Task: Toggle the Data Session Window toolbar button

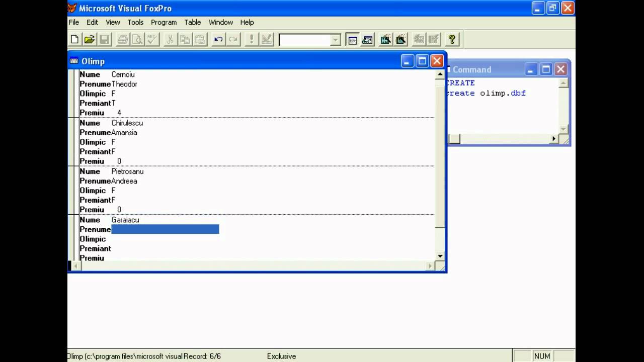Action: point(368,40)
